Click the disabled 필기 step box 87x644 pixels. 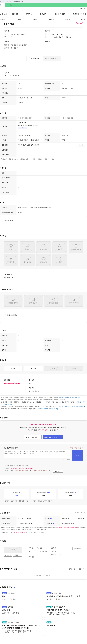(x=54, y=369)
